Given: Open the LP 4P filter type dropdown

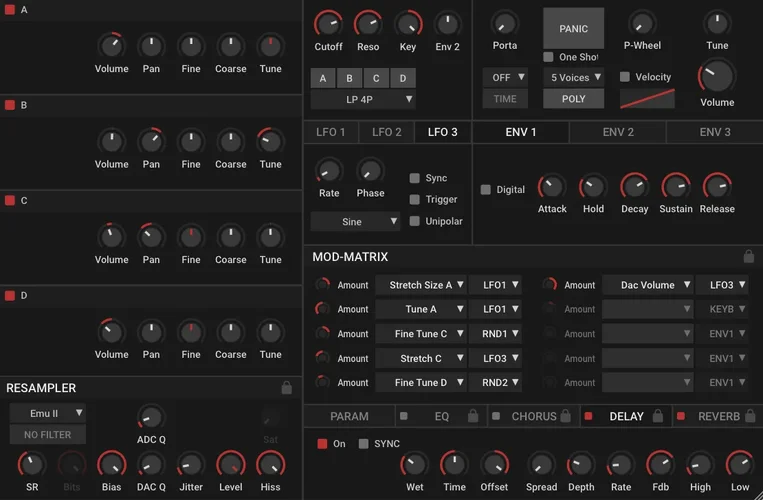Looking at the screenshot, I should pos(362,99).
